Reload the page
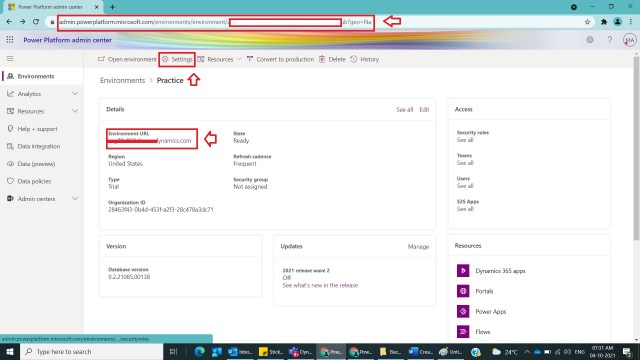This screenshot has width=640, height=360. coord(36,22)
